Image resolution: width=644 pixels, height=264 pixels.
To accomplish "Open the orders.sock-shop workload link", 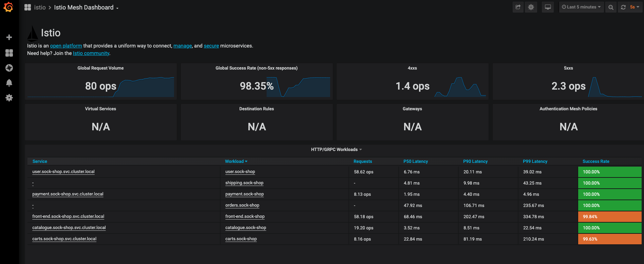I will pyautogui.click(x=242, y=205).
